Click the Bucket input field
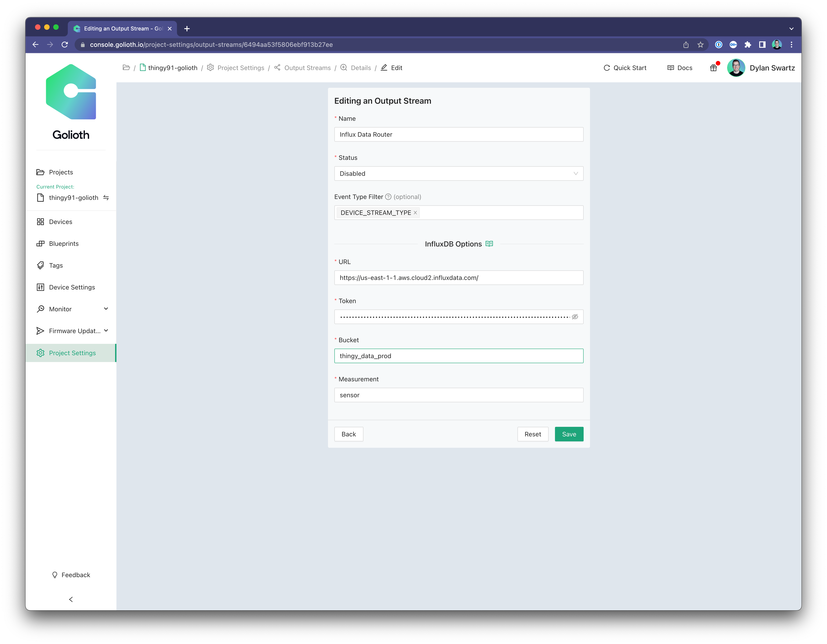Screen dimensions: 827x644 tap(459, 356)
